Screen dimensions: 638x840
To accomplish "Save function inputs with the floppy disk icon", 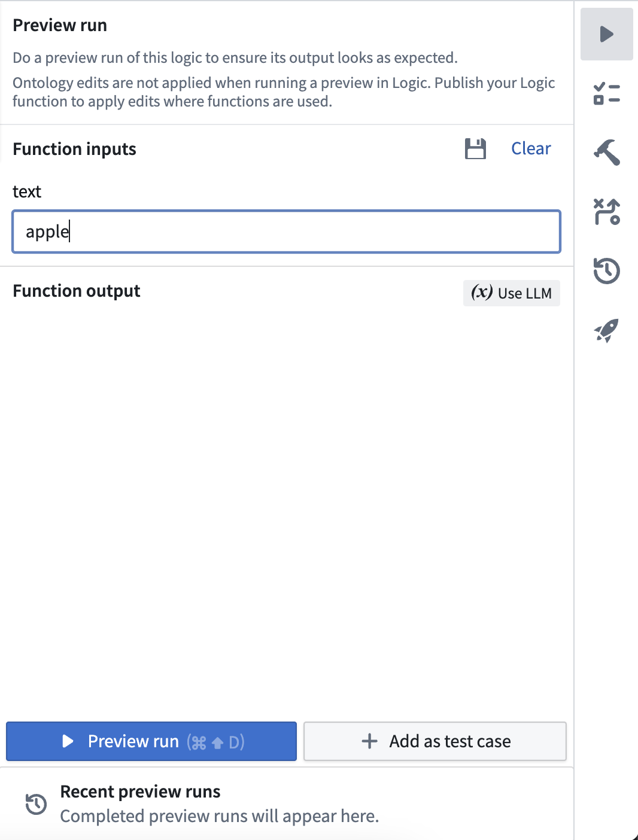I will point(475,148).
